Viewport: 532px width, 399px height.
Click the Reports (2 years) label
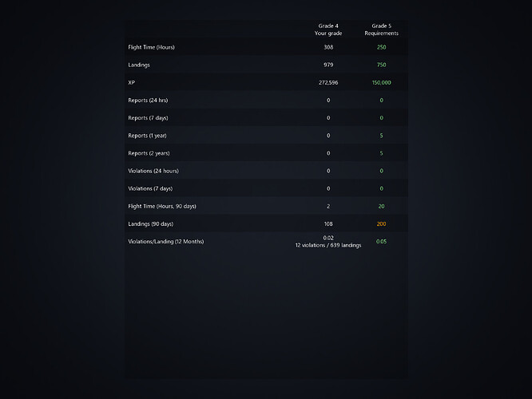(148, 153)
